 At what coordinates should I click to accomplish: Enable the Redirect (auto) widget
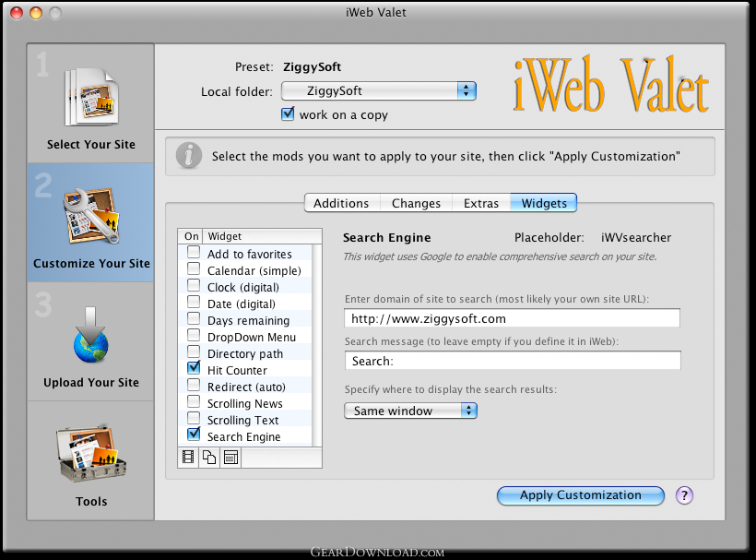click(x=194, y=385)
